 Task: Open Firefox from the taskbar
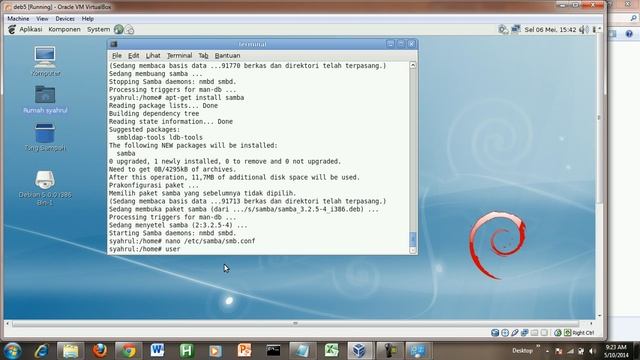coord(100,351)
